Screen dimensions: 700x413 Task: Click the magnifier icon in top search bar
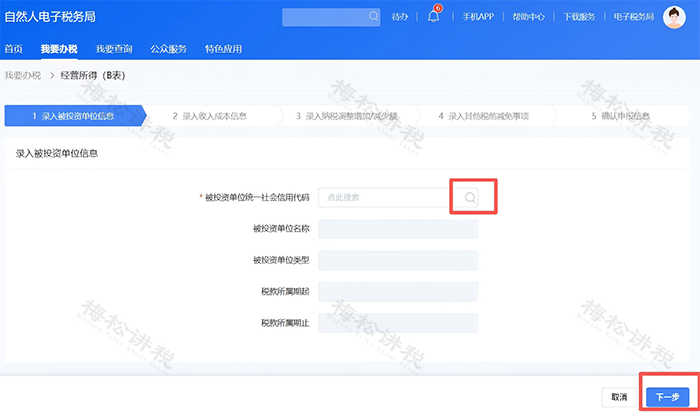pos(374,17)
